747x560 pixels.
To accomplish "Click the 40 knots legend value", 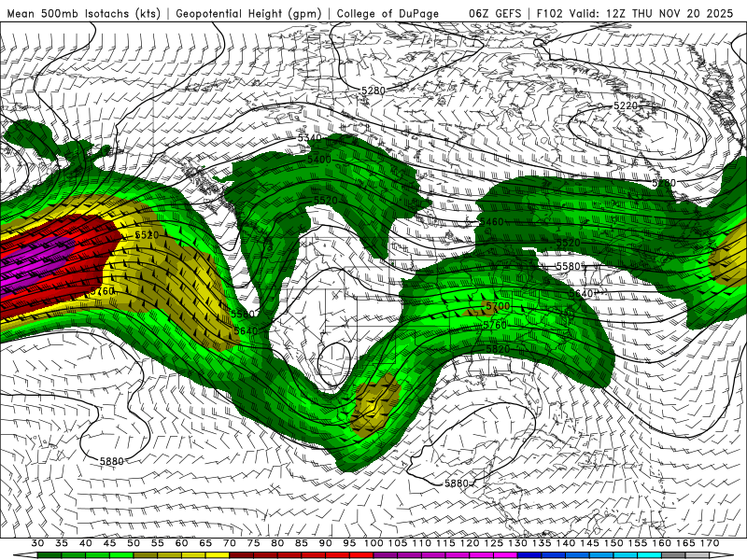I will coord(86,543).
